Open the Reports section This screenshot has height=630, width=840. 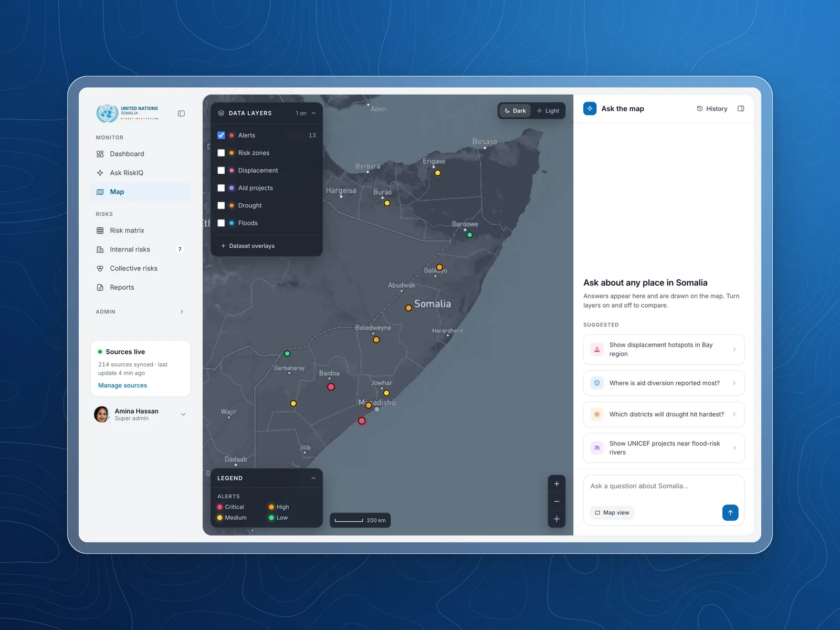point(140,287)
